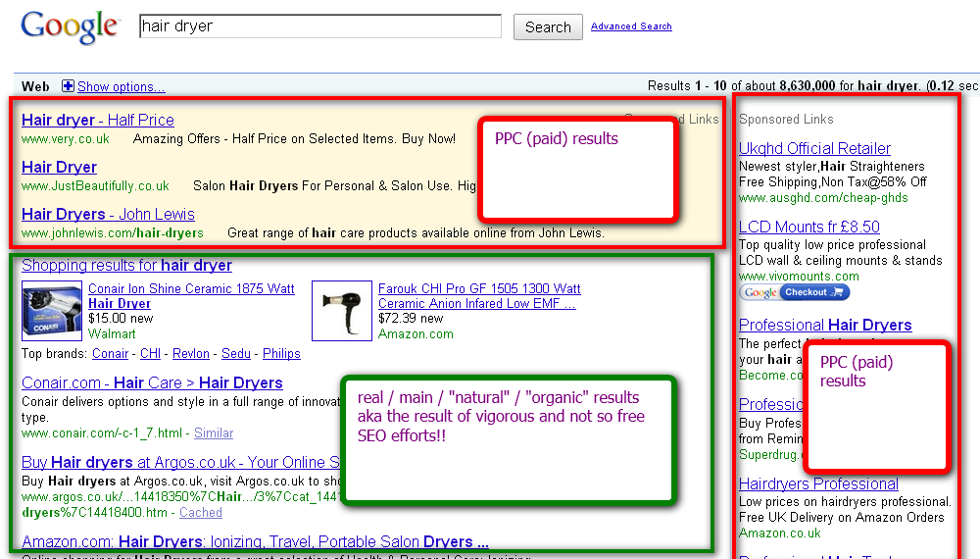
Task: Click the Conair top brand link
Action: click(x=110, y=354)
